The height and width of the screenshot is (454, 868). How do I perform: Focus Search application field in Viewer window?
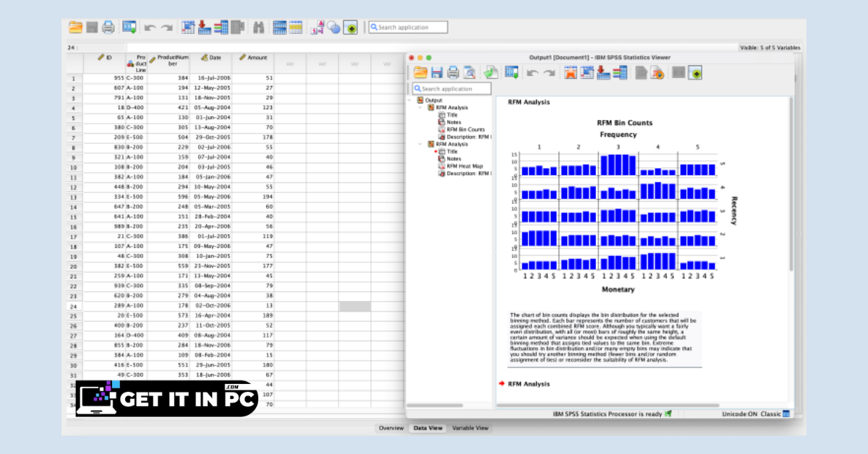click(451, 89)
